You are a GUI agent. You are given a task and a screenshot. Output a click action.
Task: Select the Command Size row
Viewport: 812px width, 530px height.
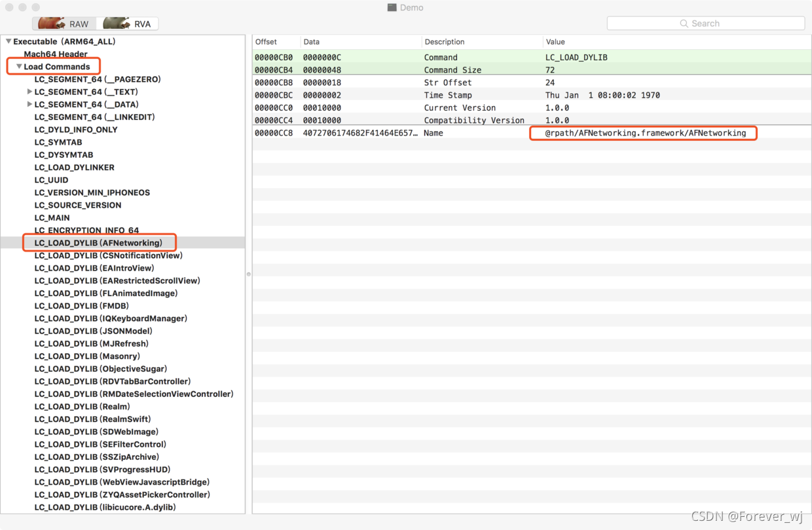click(532, 70)
